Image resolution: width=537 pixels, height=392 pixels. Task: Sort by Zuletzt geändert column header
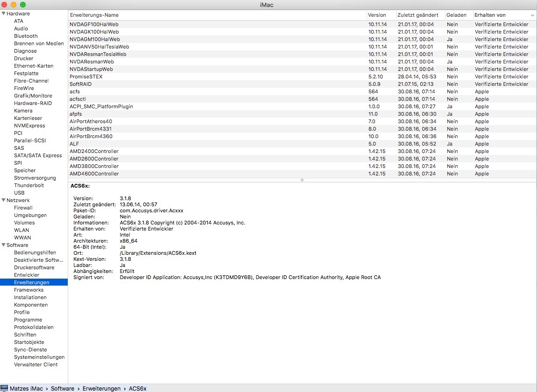point(418,15)
